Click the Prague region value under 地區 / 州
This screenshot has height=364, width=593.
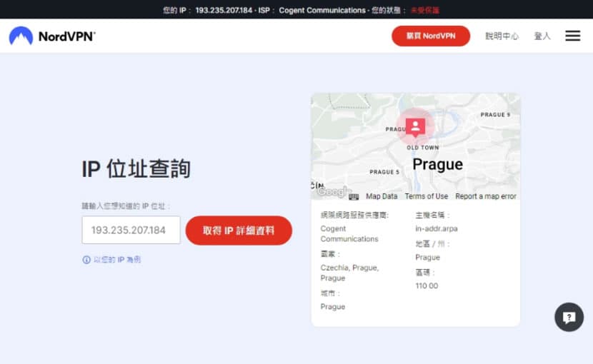point(427,258)
